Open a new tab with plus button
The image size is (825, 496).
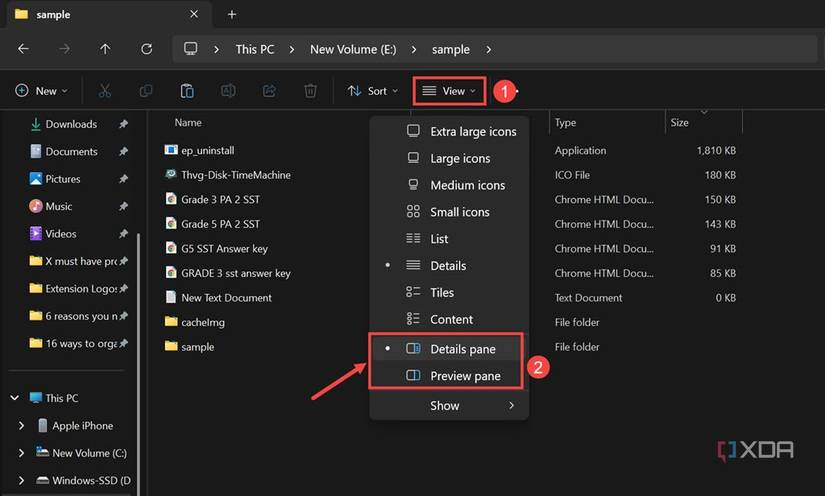click(232, 14)
